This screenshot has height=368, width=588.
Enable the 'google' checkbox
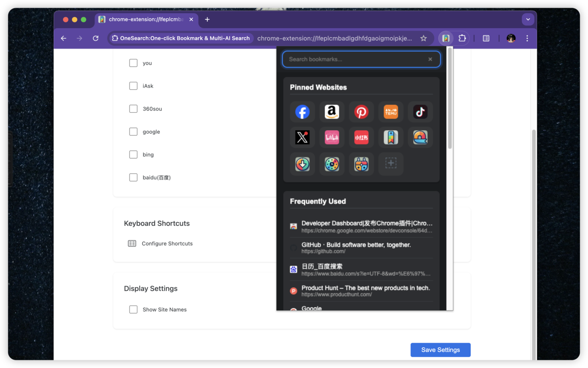tap(133, 132)
